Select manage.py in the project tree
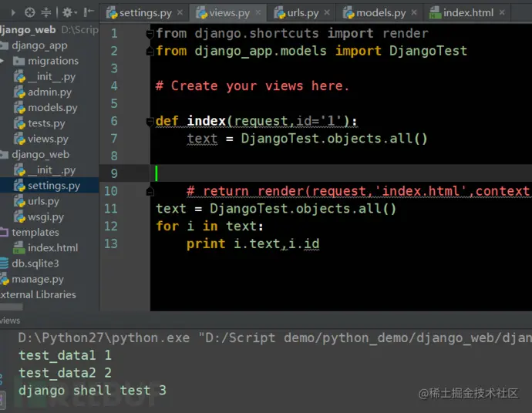This screenshot has width=532, height=413. point(38,280)
